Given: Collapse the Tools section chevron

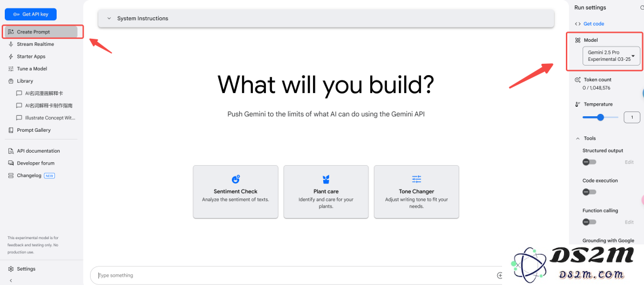Looking at the screenshot, I should tap(578, 138).
